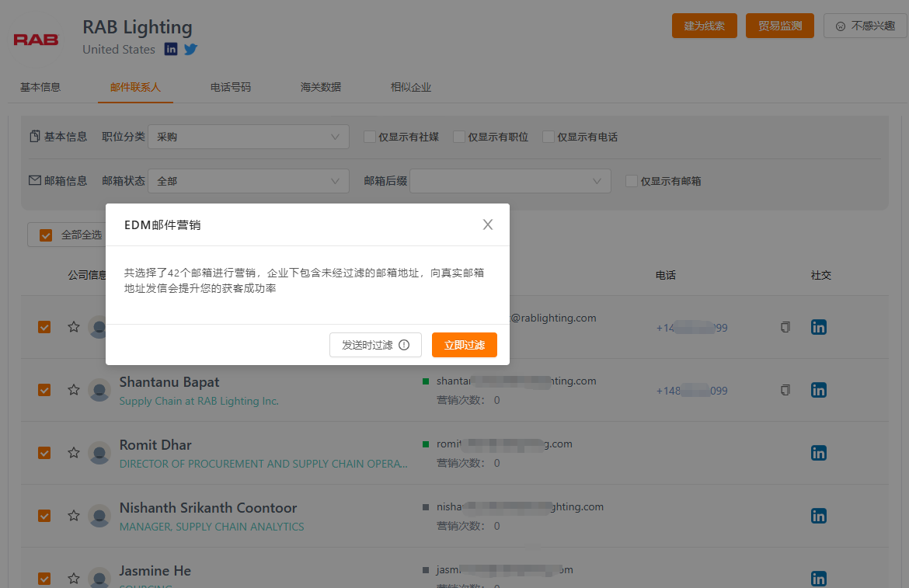Open the RAB Lighting Twitter profile icon
The height and width of the screenshot is (588, 909).
coord(190,49)
